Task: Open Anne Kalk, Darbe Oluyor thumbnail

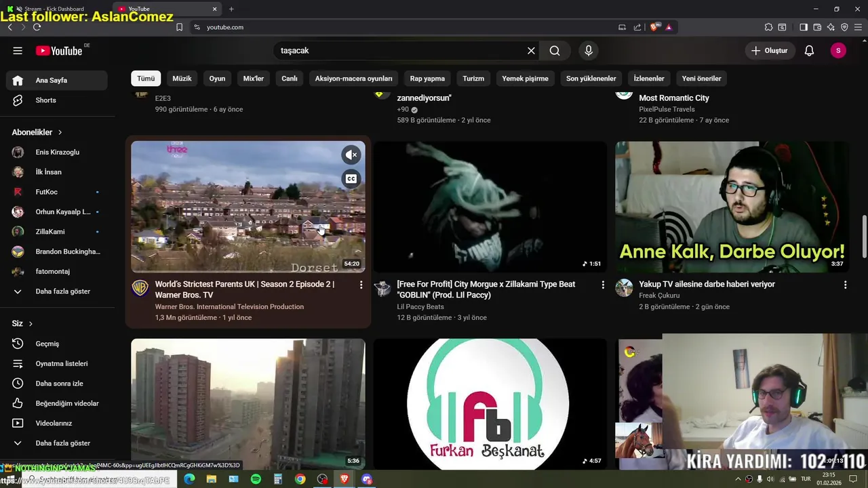Action: click(x=732, y=207)
